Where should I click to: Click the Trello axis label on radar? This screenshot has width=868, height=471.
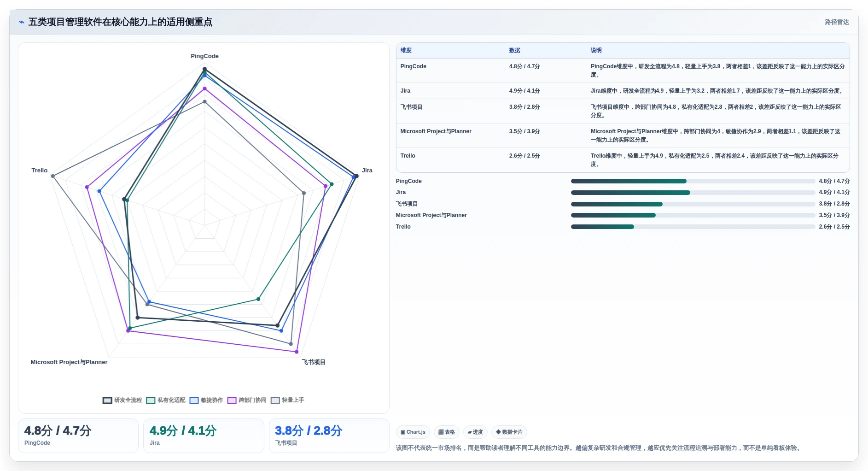[x=40, y=171]
